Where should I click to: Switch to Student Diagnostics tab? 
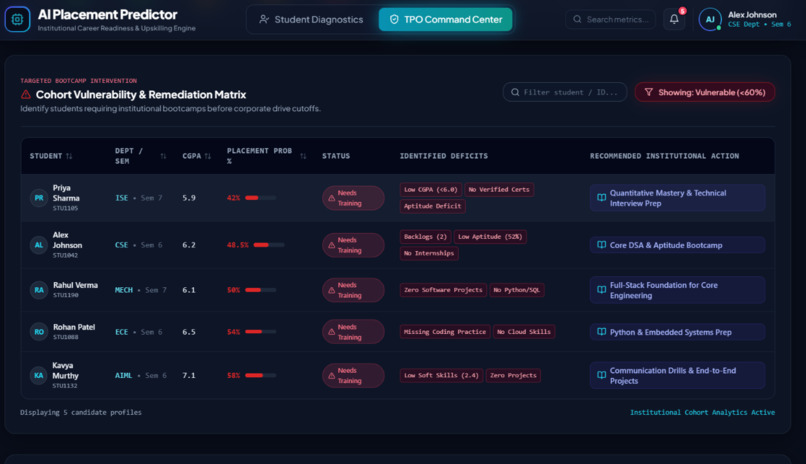pyautogui.click(x=312, y=20)
